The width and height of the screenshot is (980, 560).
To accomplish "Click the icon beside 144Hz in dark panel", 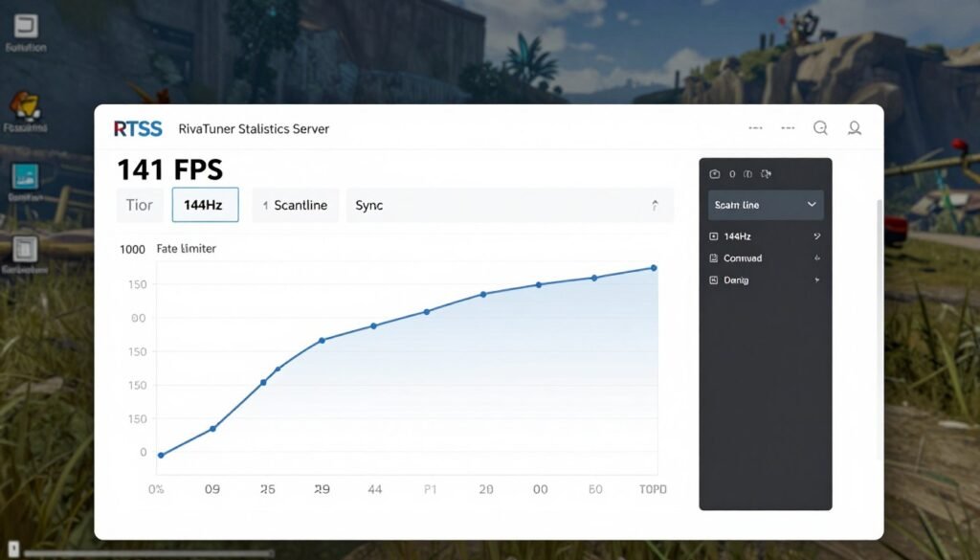I will [x=714, y=235].
